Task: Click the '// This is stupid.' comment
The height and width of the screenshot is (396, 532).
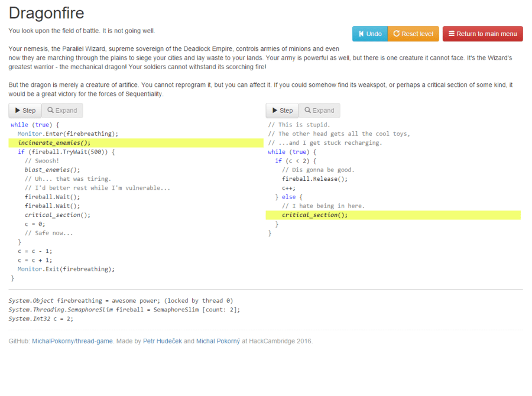Action: tap(299, 125)
